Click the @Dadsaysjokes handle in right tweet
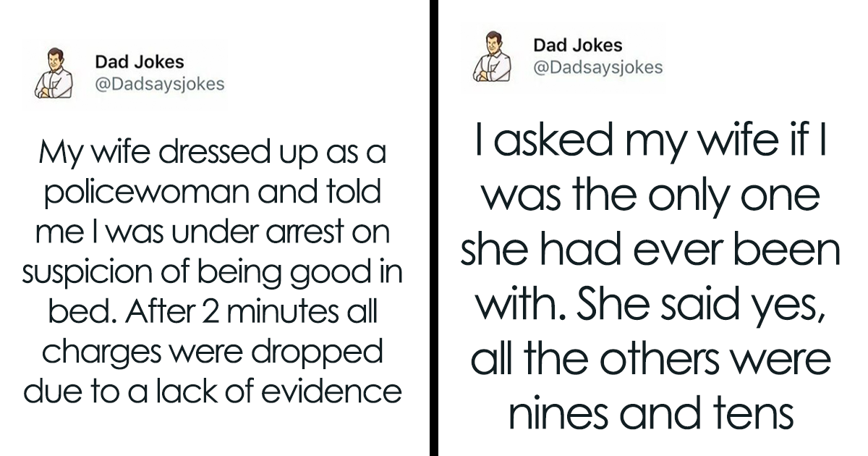 click(598, 67)
